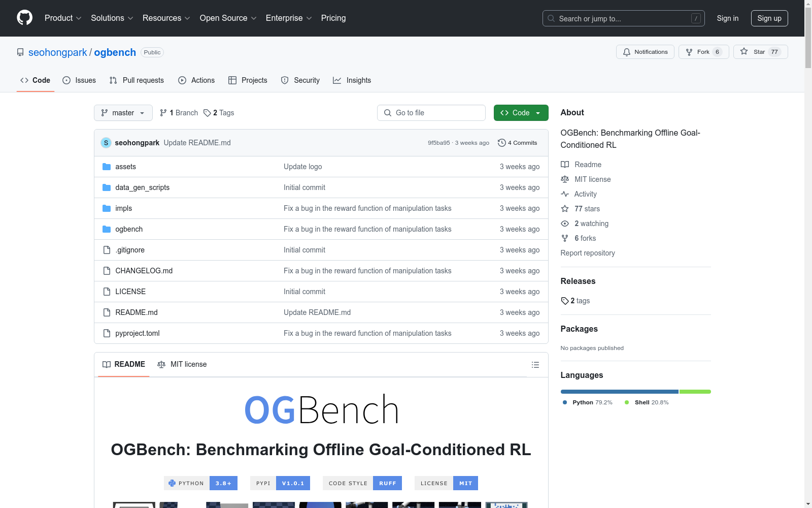Click the Notifications bell icon
Screen dimensions: 812x508
point(627,52)
